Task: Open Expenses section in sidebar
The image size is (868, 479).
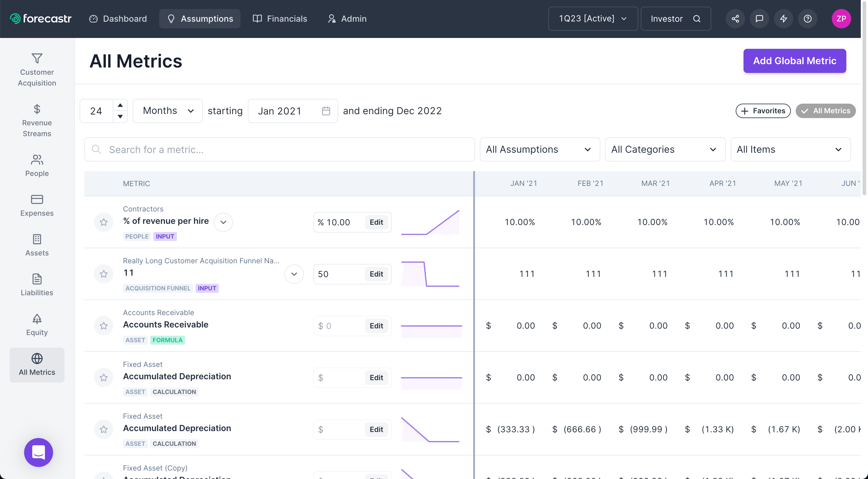Action: tap(37, 205)
